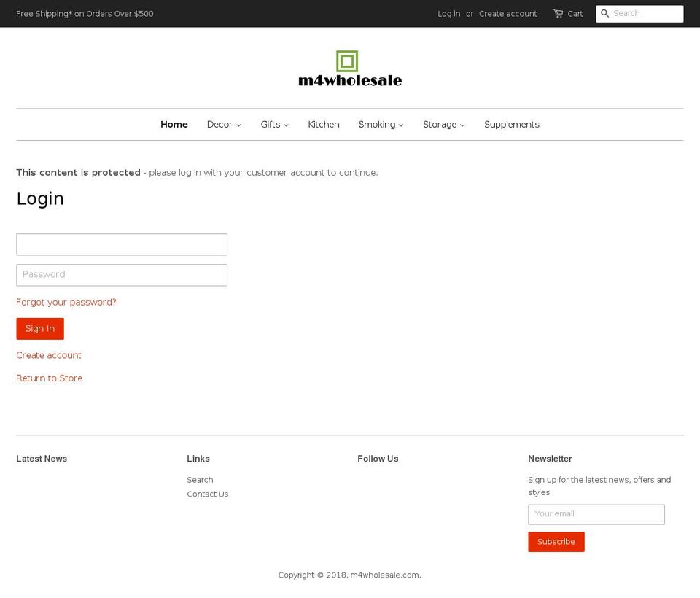This screenshot has width=700, height=598.
Task: Select Return to Store
Action: (49, 378)
